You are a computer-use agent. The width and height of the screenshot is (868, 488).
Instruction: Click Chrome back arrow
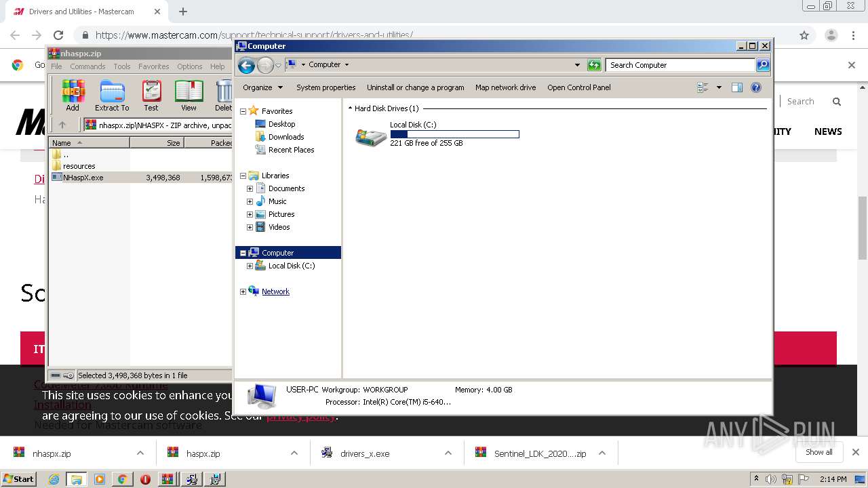coord(15,35)
